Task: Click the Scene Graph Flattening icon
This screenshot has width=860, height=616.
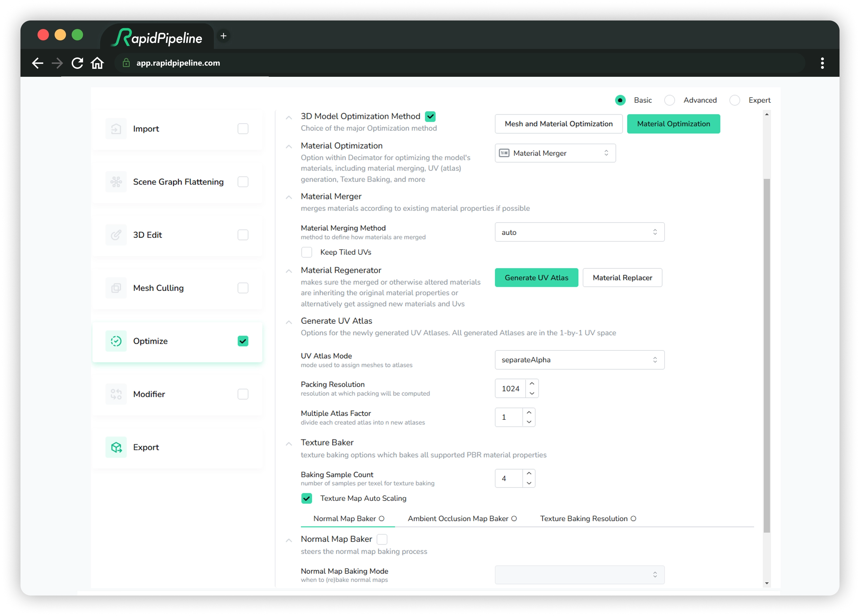Action: (x=116, y=182)
